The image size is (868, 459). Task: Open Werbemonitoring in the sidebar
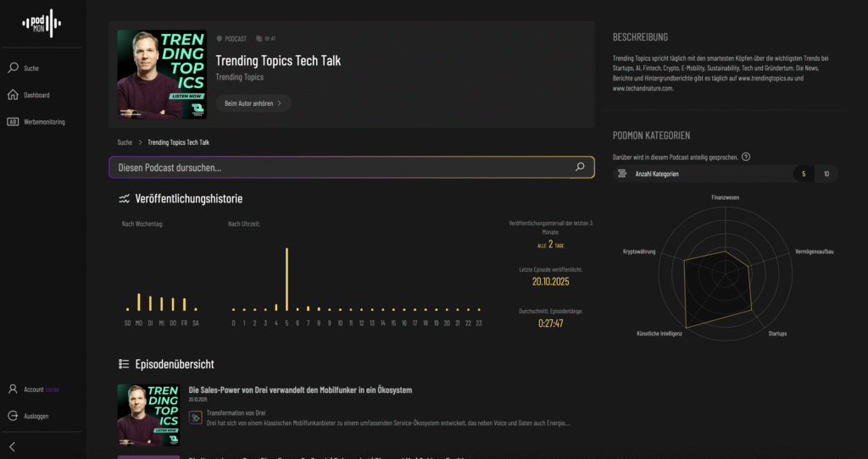(x=43, y=122)
